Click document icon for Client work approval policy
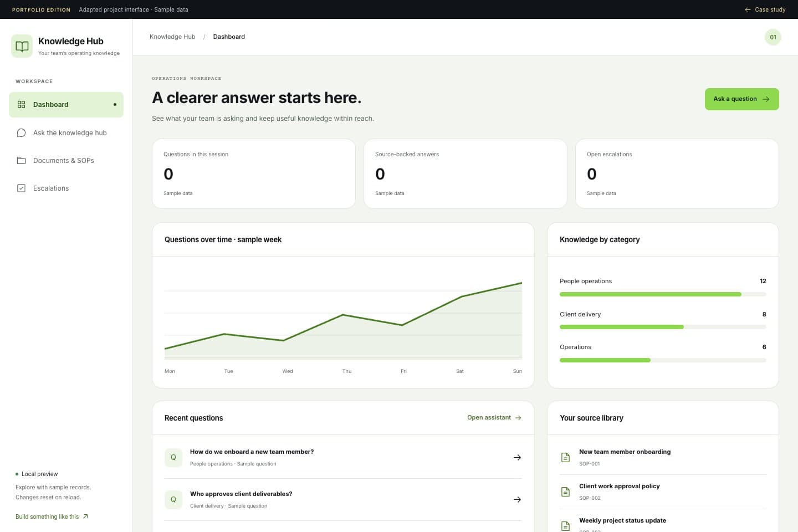The height and width of the screenshot is (532, 798). (565, 492)
